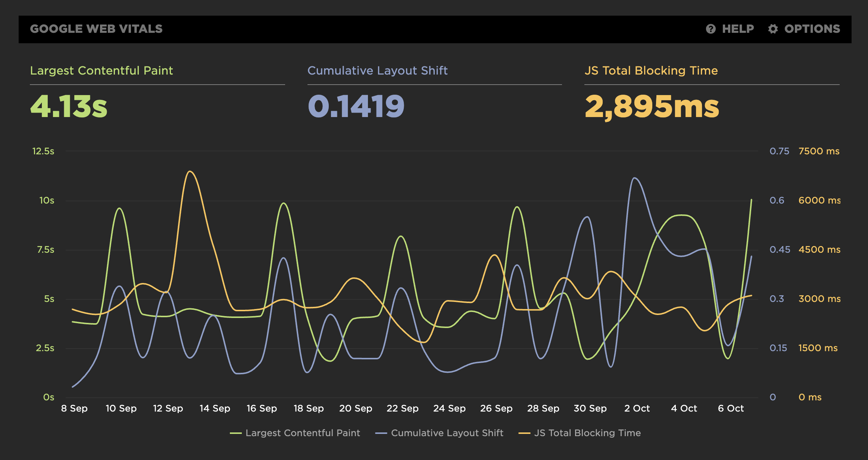This screenshot has width=868, height=460.
Task: Click the 4.13s metric value
Action: click(69, 107)
